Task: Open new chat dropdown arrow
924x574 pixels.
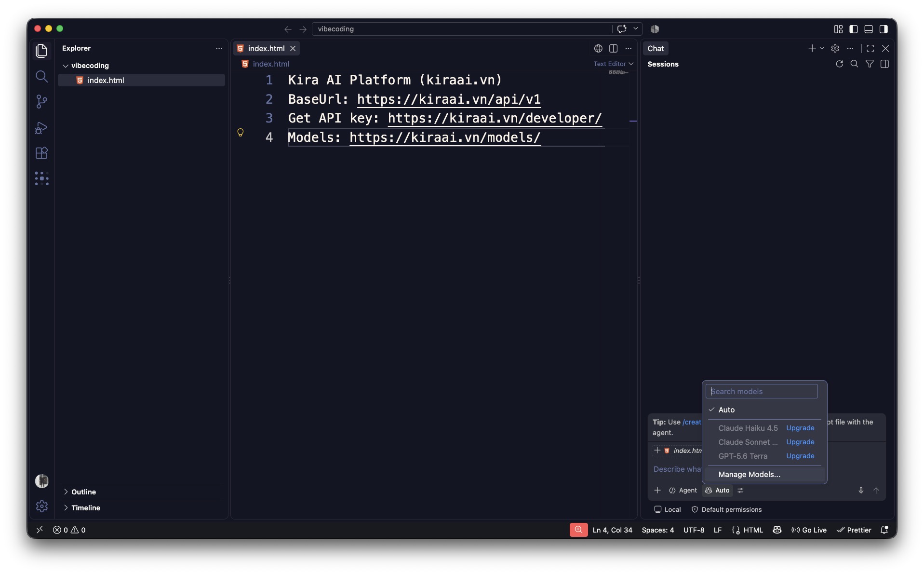Action: [x=822, y=48]
